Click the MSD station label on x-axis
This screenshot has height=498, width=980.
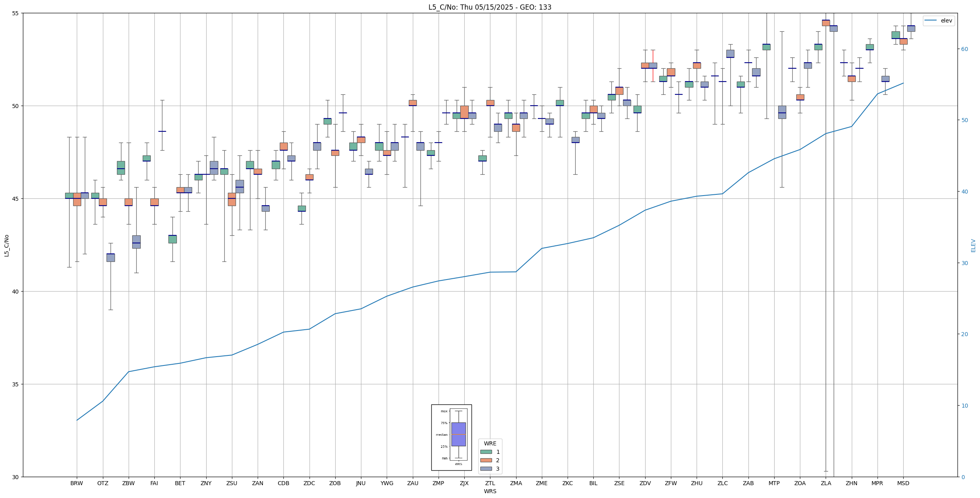[903, 483]
